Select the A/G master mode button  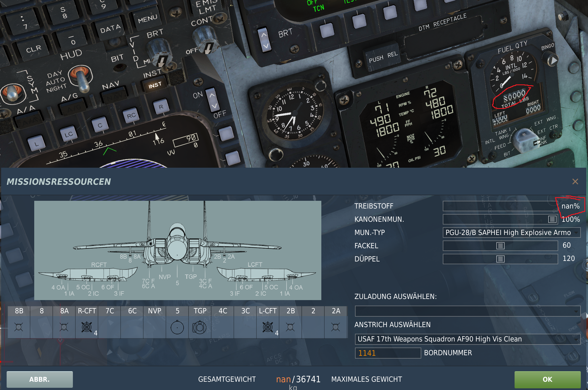pyautogui.click(x=74, y=108)
